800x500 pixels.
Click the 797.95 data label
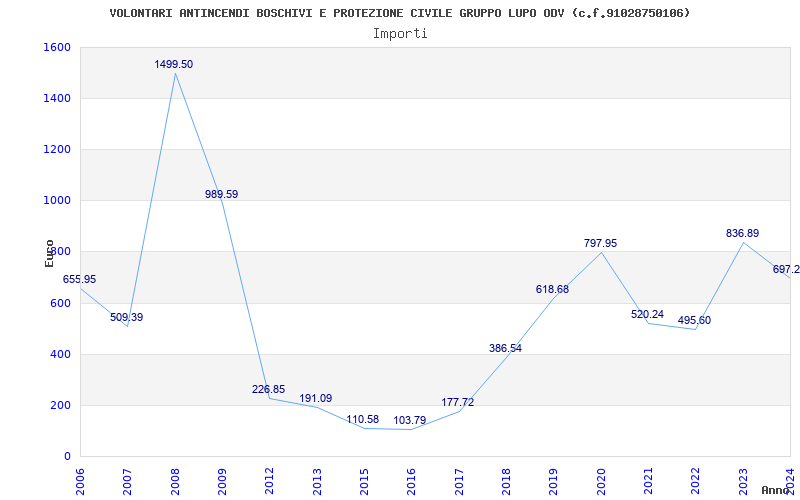point(601,243)
